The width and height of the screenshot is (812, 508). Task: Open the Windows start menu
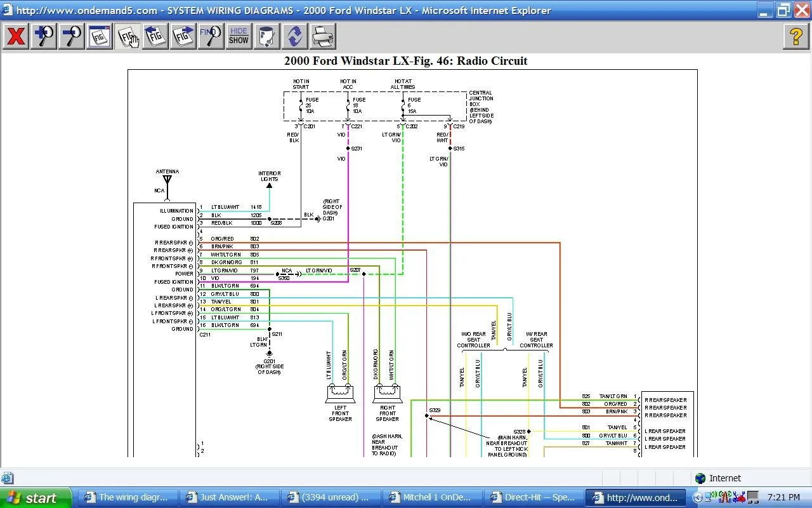35,498
